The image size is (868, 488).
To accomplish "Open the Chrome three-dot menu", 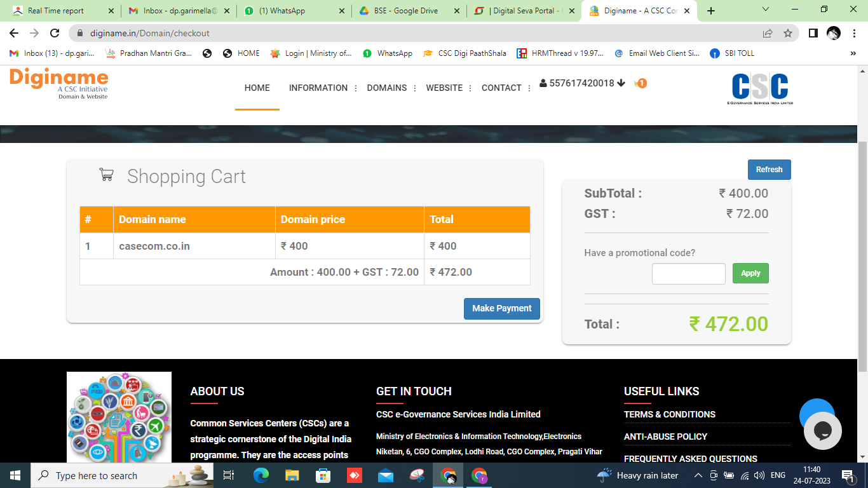I will point(854,33).
